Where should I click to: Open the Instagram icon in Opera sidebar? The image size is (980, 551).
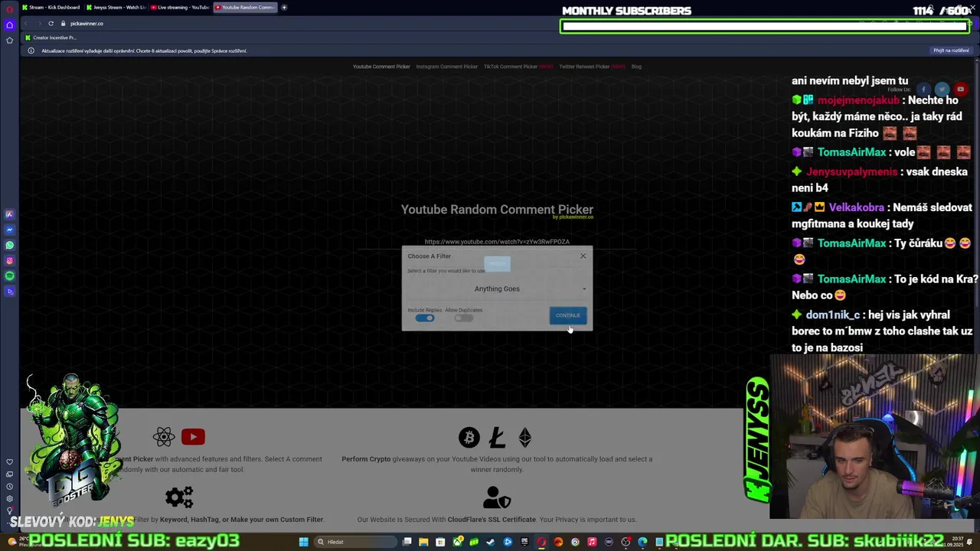coord(9,260)
